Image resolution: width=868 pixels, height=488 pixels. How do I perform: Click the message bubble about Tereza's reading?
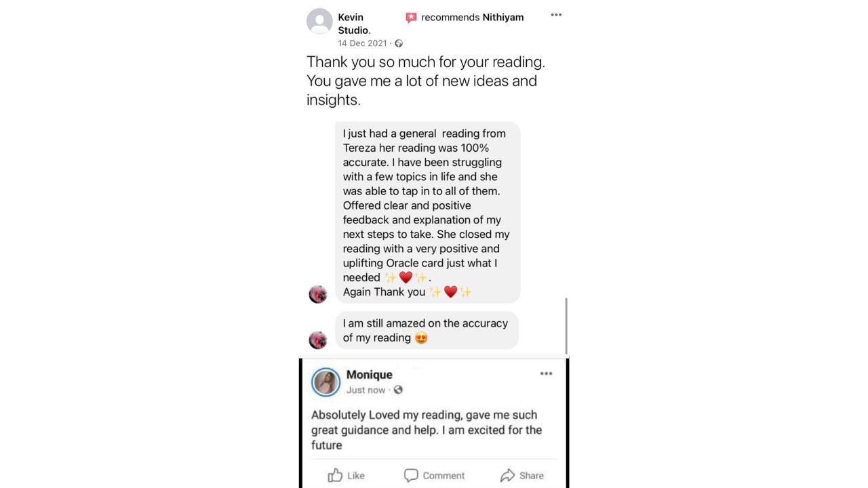427,212
